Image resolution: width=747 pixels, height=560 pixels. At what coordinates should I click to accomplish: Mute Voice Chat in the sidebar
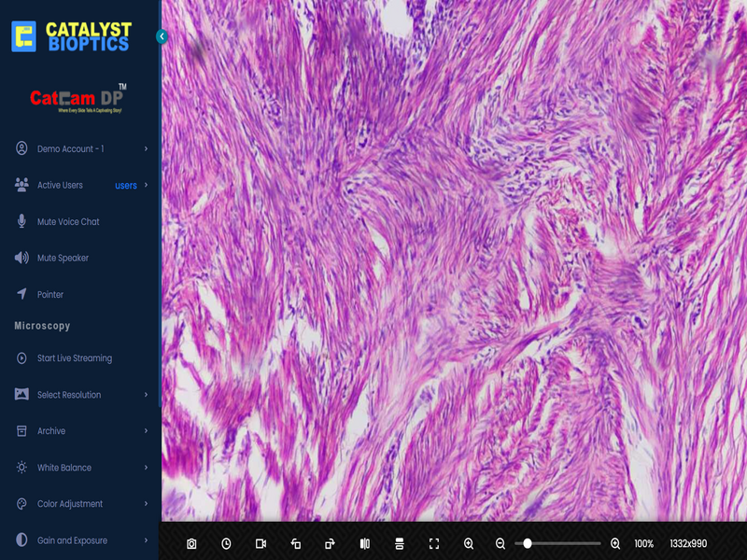[68, 222]
